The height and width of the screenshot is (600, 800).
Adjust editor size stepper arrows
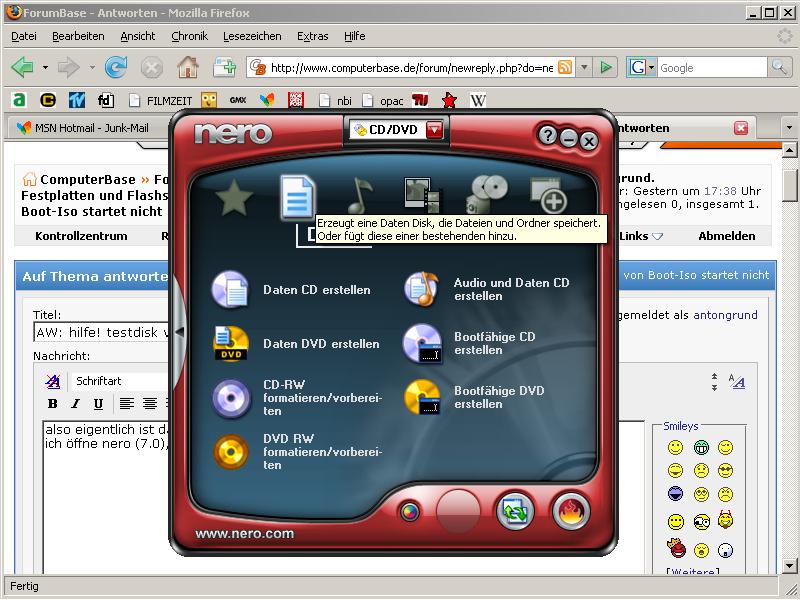[x=714, y=382]
